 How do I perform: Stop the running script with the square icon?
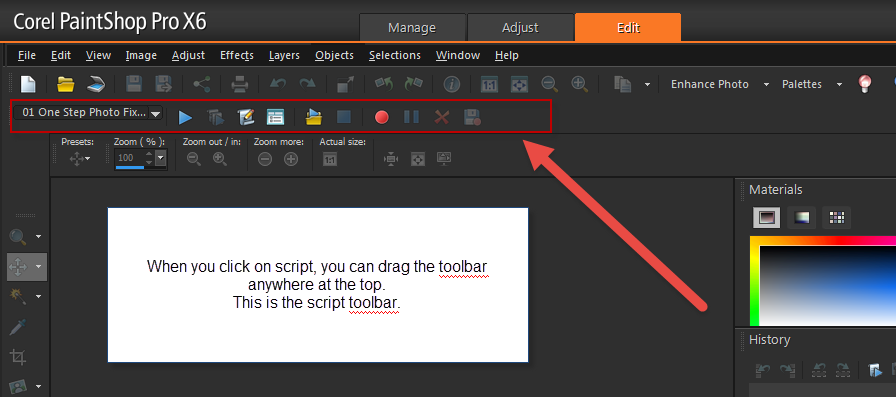344,118
